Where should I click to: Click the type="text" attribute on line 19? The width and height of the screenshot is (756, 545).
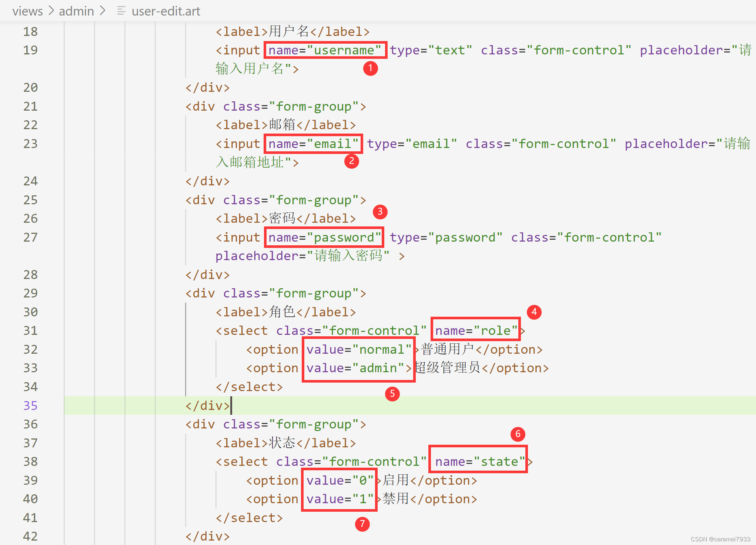tap(431, 50)
